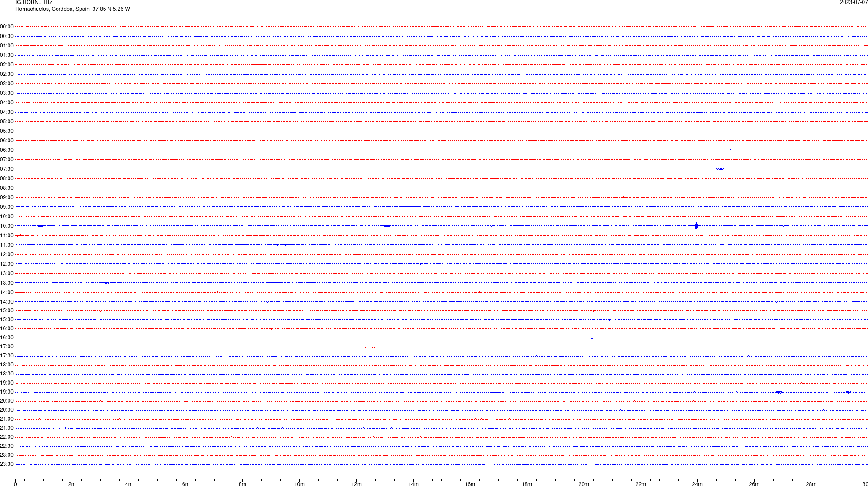Select the 00:00 time row label
Viewport: 868px width, 488px height.
click(7, 27)
